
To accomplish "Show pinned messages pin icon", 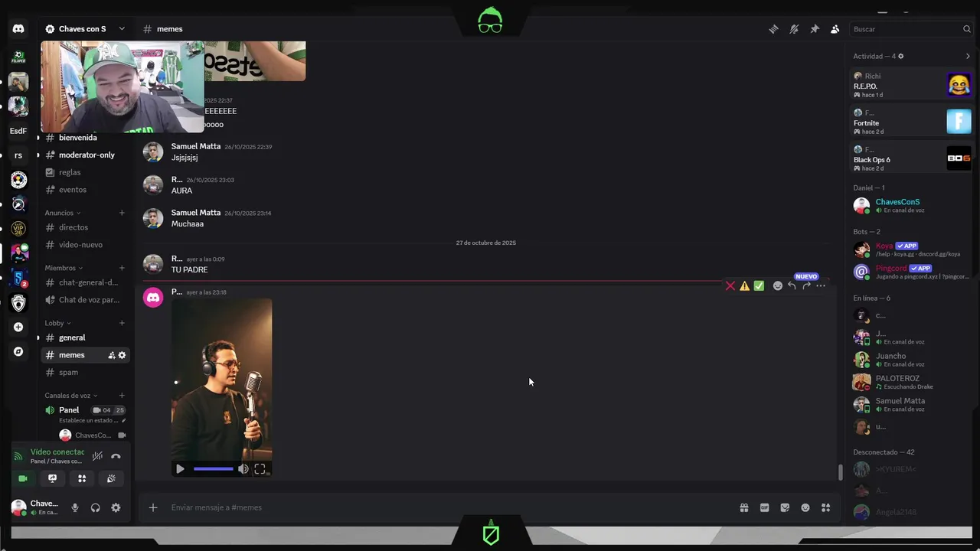I will coord(815,29).
